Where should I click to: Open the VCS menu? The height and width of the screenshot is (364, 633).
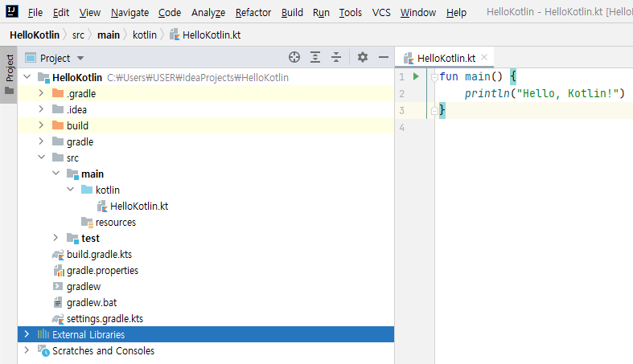coord(381,13)
